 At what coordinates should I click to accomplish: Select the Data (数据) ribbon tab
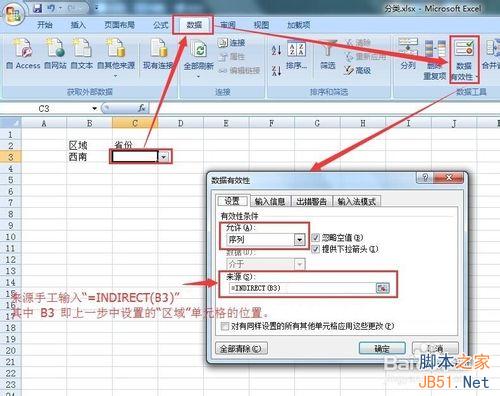point(194,25)
